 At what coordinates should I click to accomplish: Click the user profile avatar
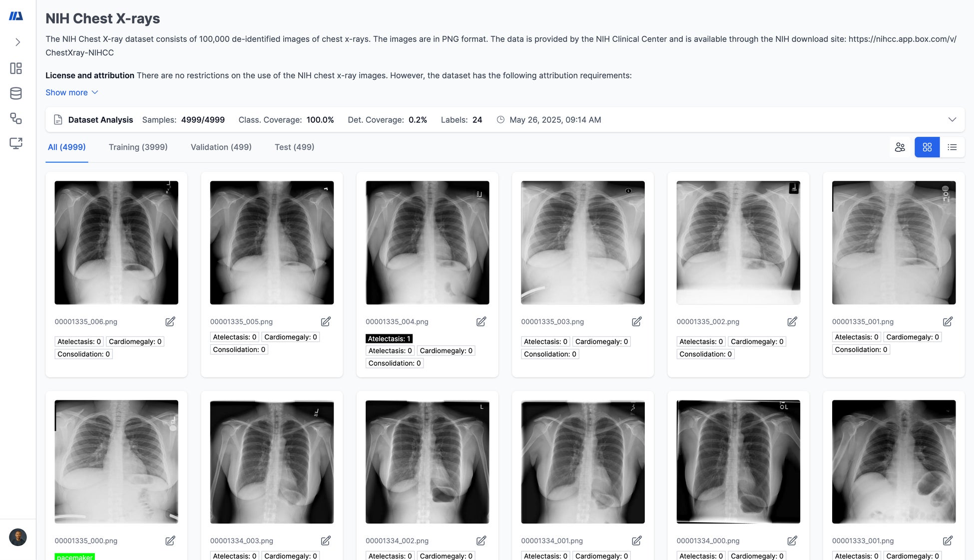pos(18,537)
